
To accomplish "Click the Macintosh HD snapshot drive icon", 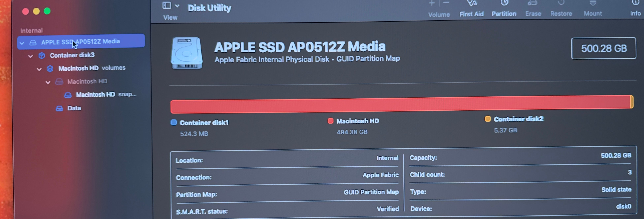I will coord(68,95).
